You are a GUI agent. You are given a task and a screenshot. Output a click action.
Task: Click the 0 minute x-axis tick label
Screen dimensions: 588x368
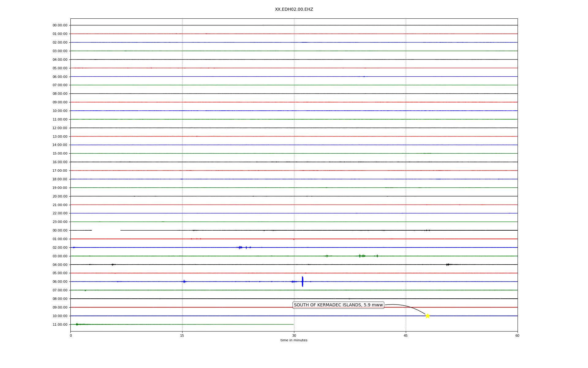coord(71,335)
